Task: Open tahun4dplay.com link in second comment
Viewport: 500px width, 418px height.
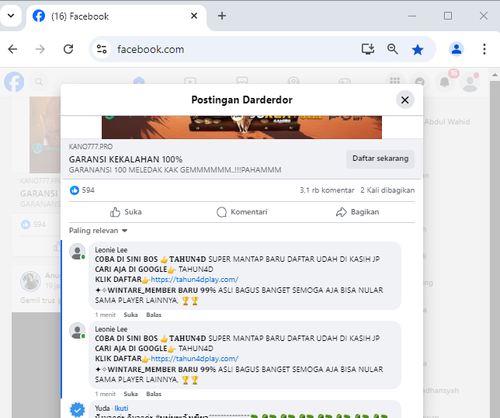Action: [x=194, y=359]
